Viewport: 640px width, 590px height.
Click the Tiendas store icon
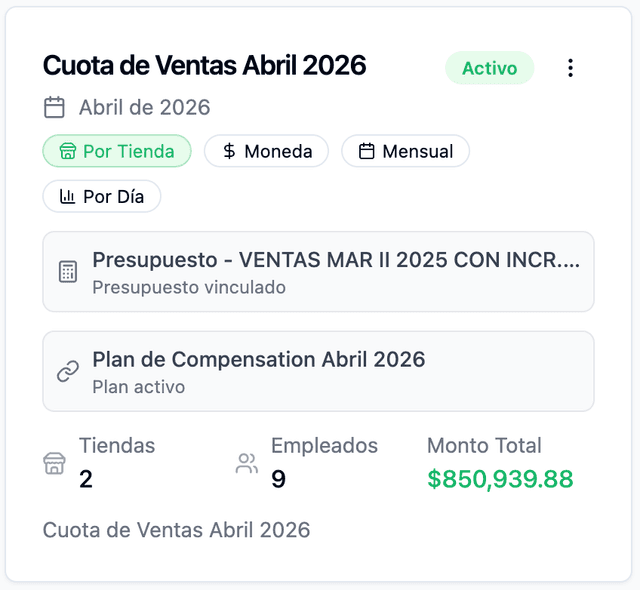pyautogui.click(x=54, y=464)
